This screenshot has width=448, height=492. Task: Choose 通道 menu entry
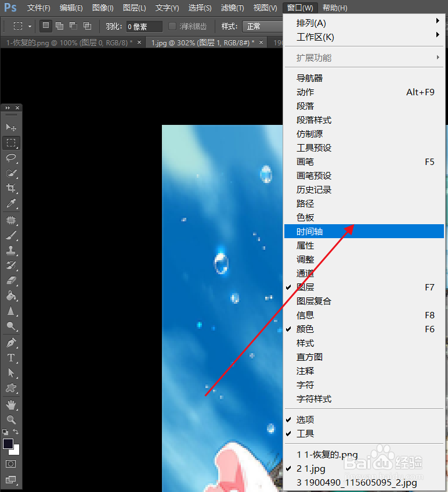coord(364,273)
